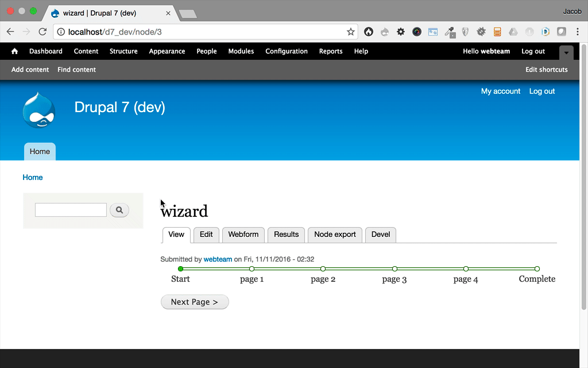The width and height of the screenshot is (588, 368).
Task: Bookmark this page with the star icon
Action: pyautogui.click(x=351, y=32)
